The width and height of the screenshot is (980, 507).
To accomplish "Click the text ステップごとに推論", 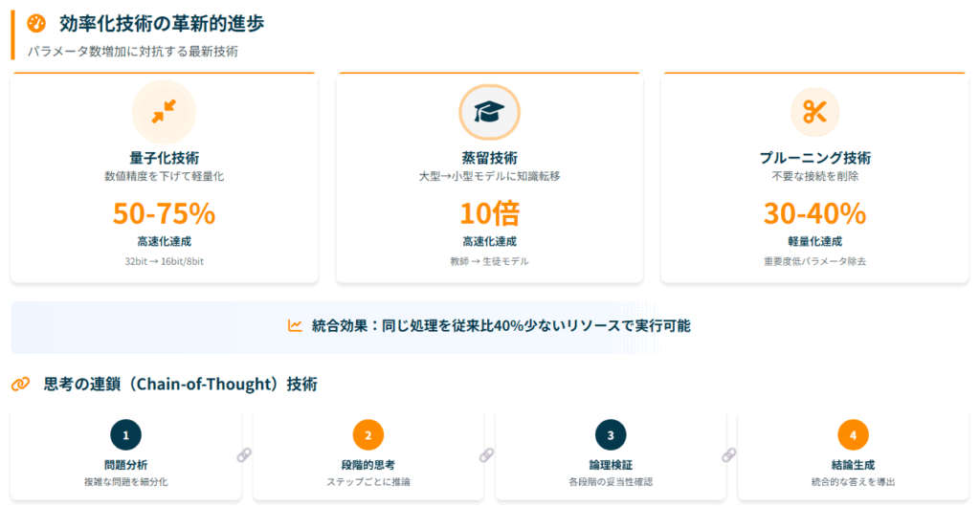I will pos(368,482).
